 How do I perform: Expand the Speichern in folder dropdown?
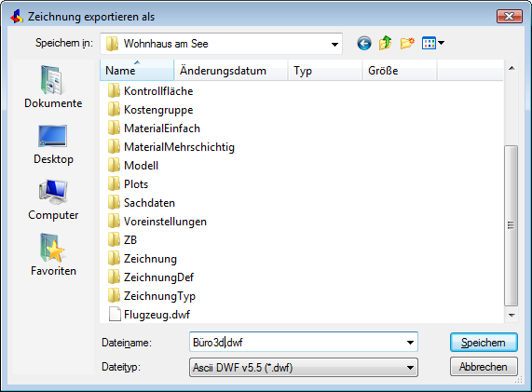pyautogui.click(x=334, y=44)
